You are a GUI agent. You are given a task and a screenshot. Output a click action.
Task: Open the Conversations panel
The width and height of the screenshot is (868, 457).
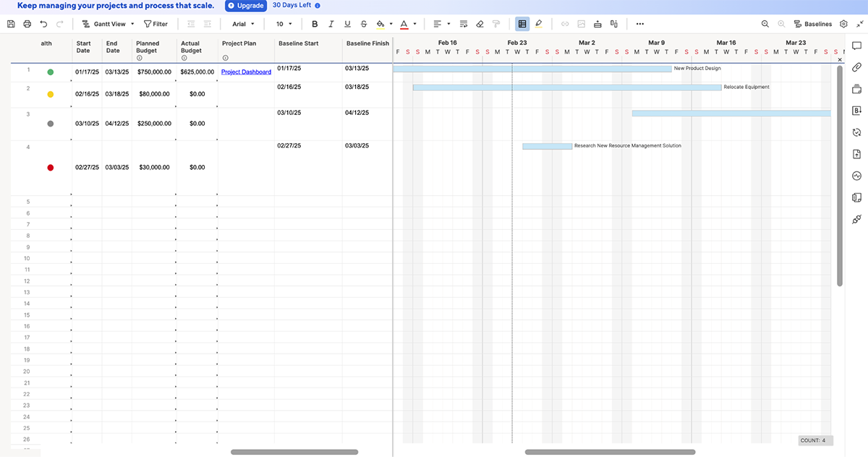point(856,46)
